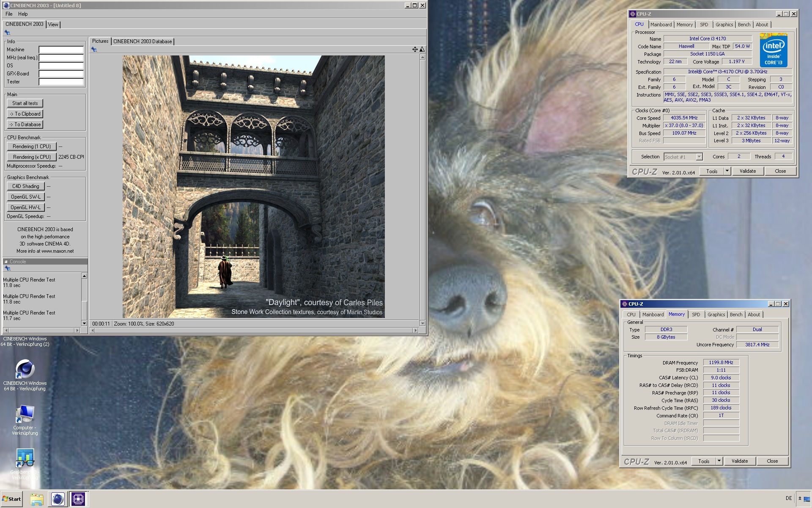
Task: Open the file explorer taskbar icon
Action: click(x=37, y=499)
